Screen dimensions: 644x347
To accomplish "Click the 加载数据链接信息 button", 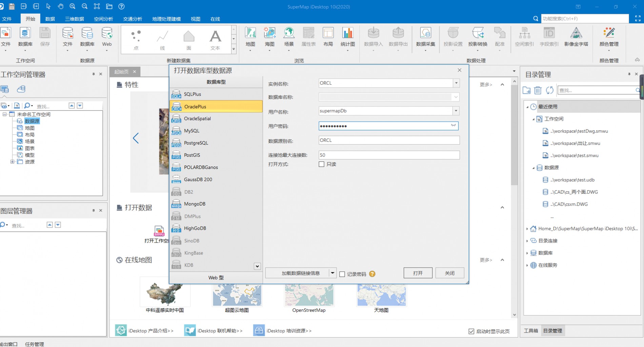I will tap(301, 273).
